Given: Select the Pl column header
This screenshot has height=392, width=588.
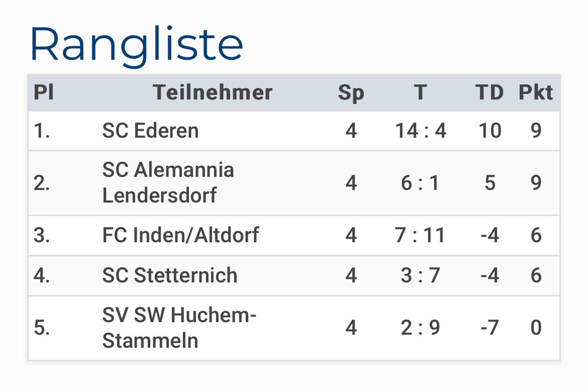Looking at the screenshot, I should pyautogui.click(x=44, y=92).
